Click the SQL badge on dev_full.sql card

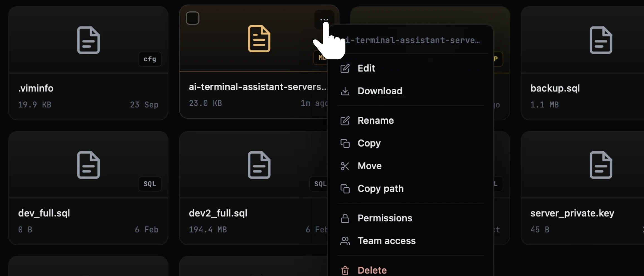point(150,184)
